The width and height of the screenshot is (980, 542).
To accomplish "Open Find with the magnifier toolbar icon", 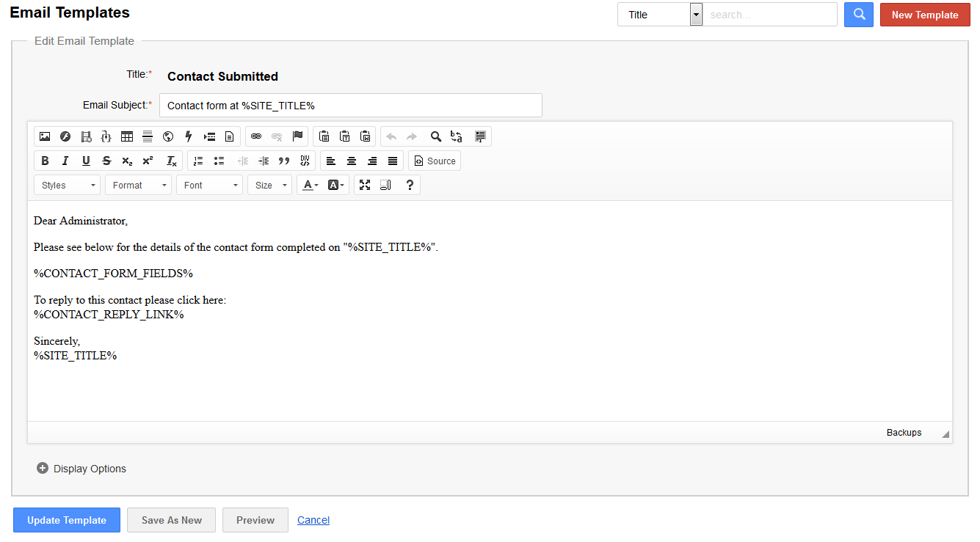I will tap(436, 136).
